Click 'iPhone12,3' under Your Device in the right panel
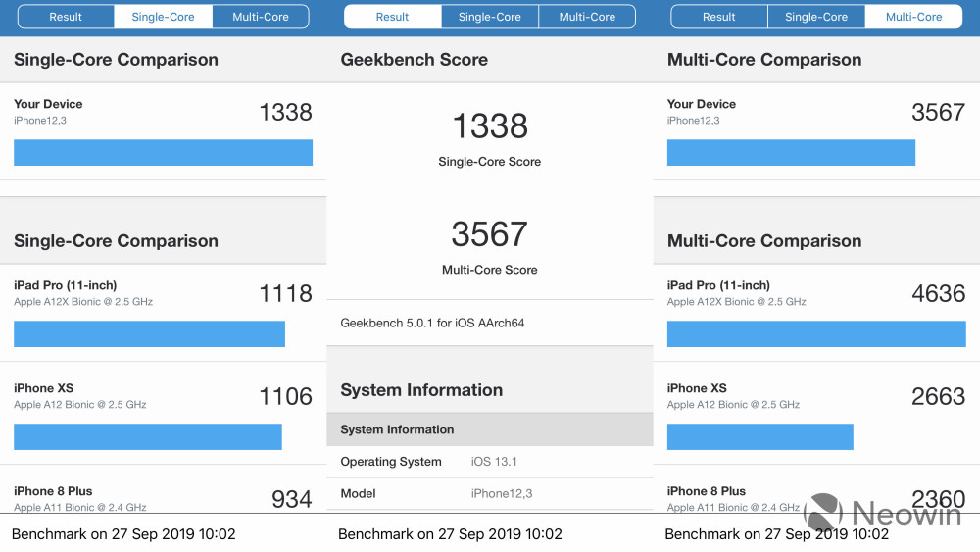The image size is (980, 552). pos(693,121)
